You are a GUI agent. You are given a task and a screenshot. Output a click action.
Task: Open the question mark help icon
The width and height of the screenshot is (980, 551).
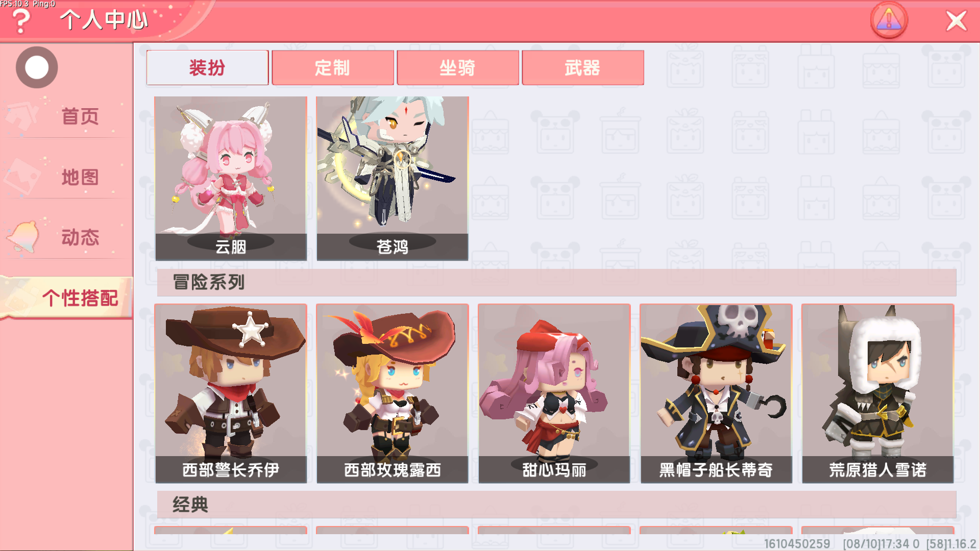coord(21,21)
